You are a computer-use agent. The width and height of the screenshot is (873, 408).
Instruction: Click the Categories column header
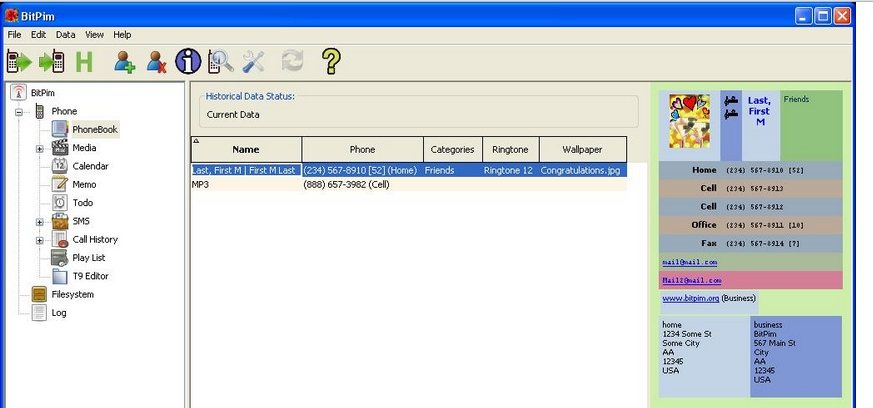pyautogui.click(x=453, y=149)
